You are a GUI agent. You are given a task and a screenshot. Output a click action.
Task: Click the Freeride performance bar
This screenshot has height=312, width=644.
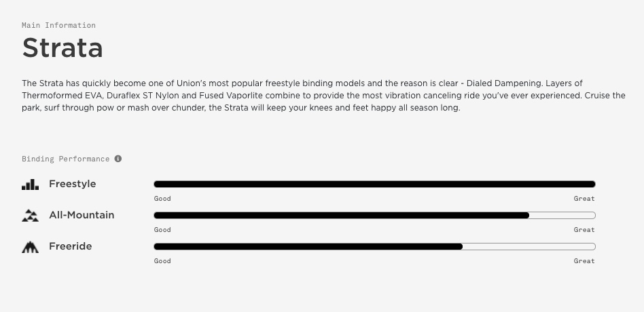point(374,246)
